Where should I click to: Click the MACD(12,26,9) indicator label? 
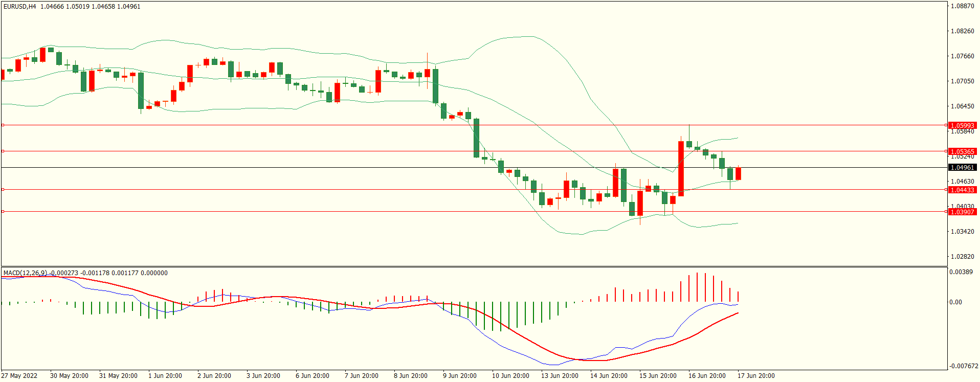tap(25, 273)
